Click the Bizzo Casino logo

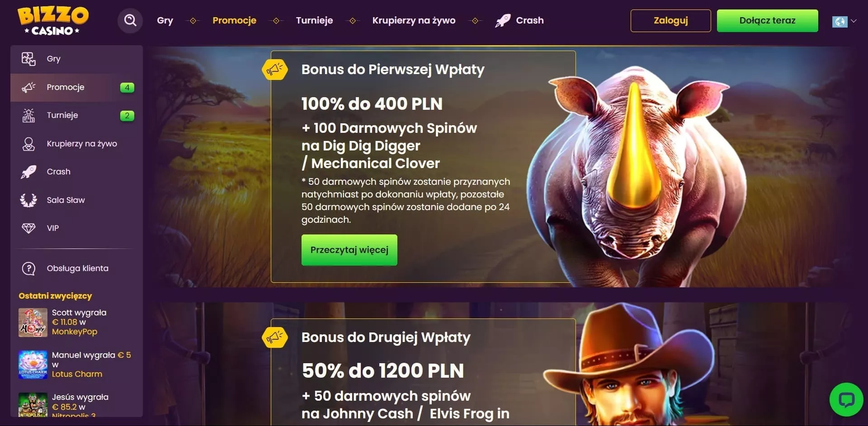(x=53, y=21)
